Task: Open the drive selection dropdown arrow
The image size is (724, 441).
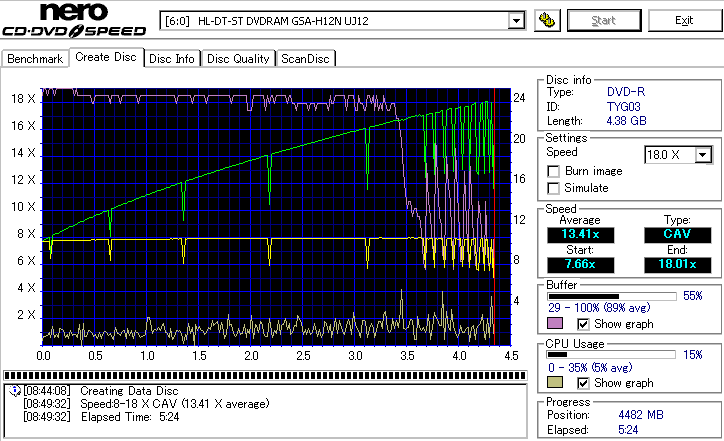Action: tap(516, 21)
